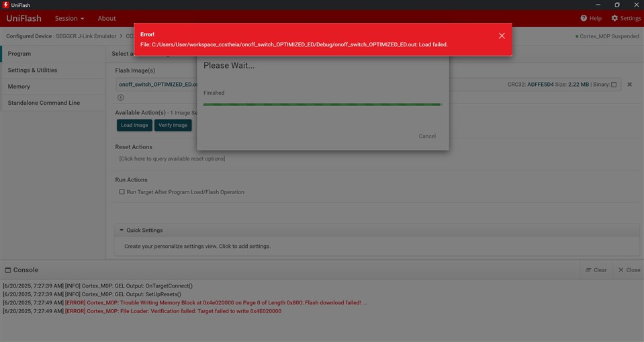The width and height of the screenshot is (644, 342).
Task: Click the Load failed error file path
Action: (x=293, y=44)
